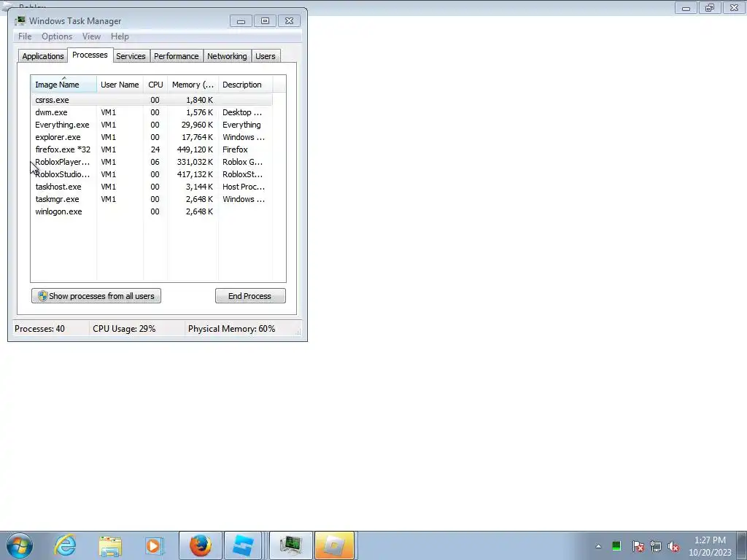Select the RobloxPlayer process row
The image size is (747, 560).
click(152, 162)
